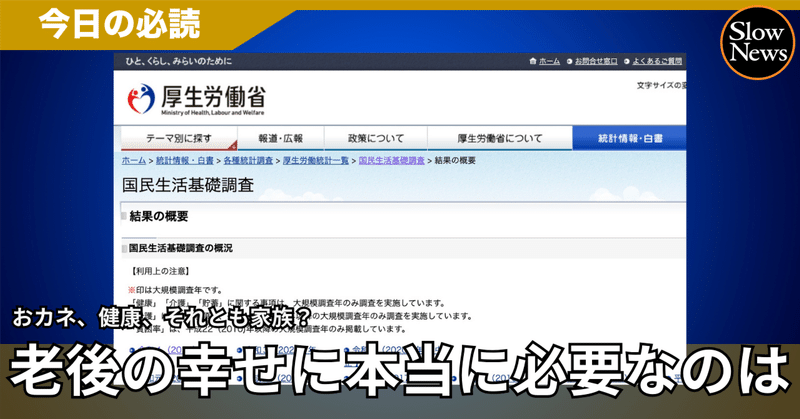
Task: Switch to the 政策について tab
Action: (376, 138)
